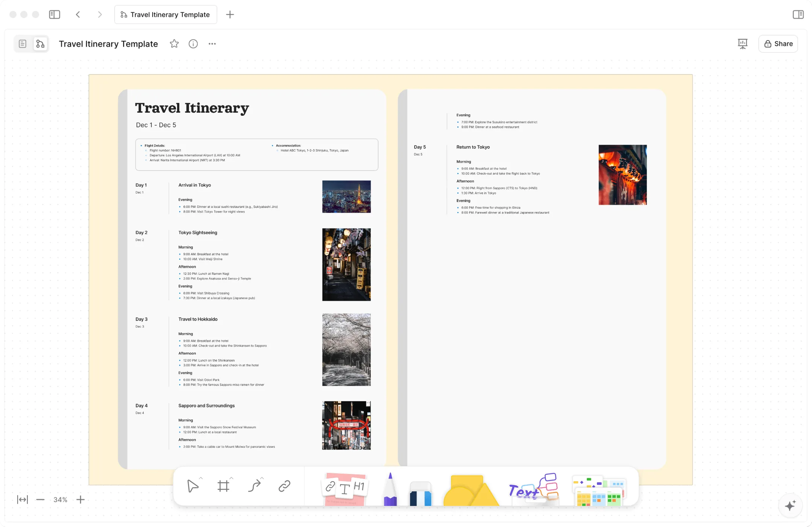Click the 34% zoom level
Screen dimensions: 812x527
click(x=60, y=500)
